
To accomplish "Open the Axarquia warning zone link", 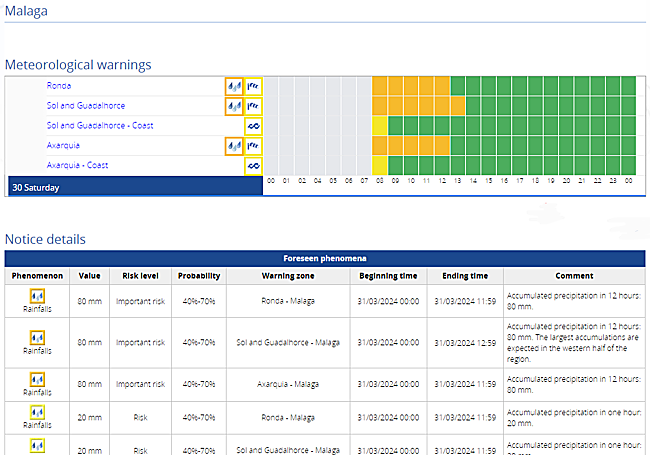I will pyautogui.click(x=63, y=146).
